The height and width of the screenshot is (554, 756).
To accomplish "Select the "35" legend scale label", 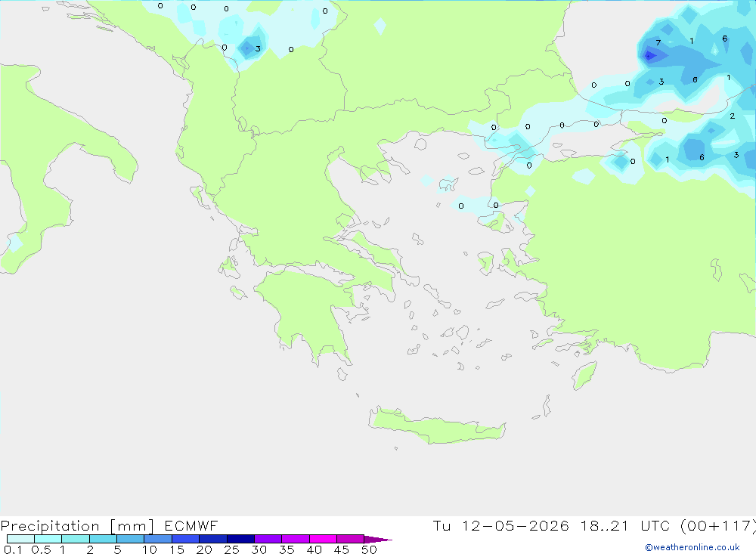I will [287, 549].
